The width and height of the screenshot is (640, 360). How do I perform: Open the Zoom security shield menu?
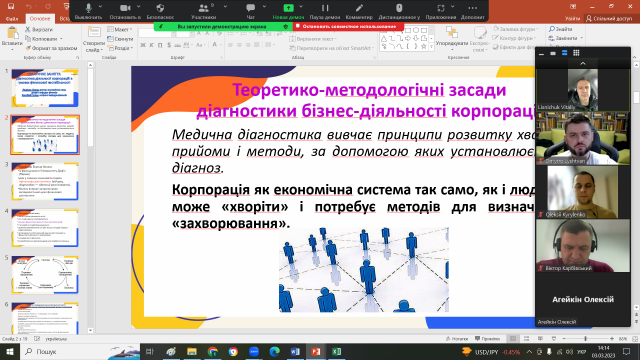pos(160,8)
